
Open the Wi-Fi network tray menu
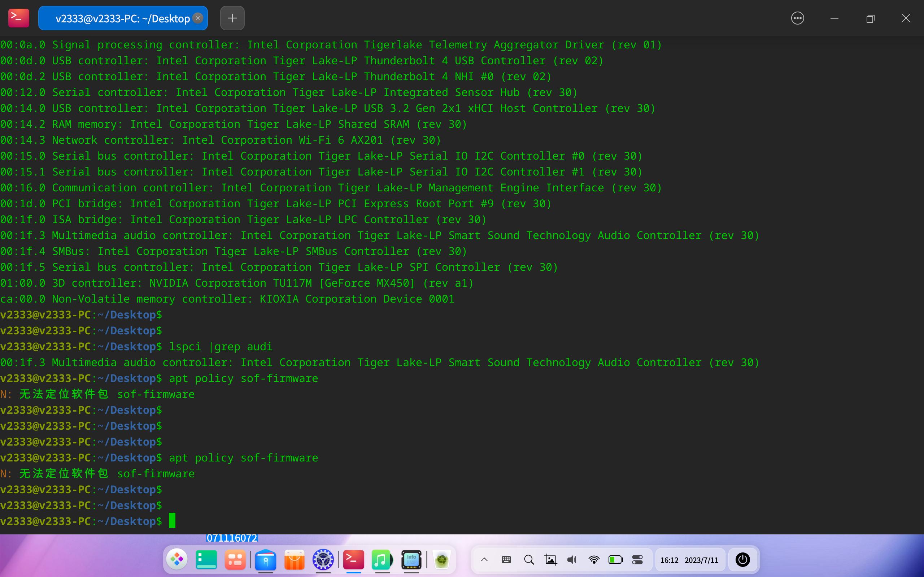pos(594,560)
